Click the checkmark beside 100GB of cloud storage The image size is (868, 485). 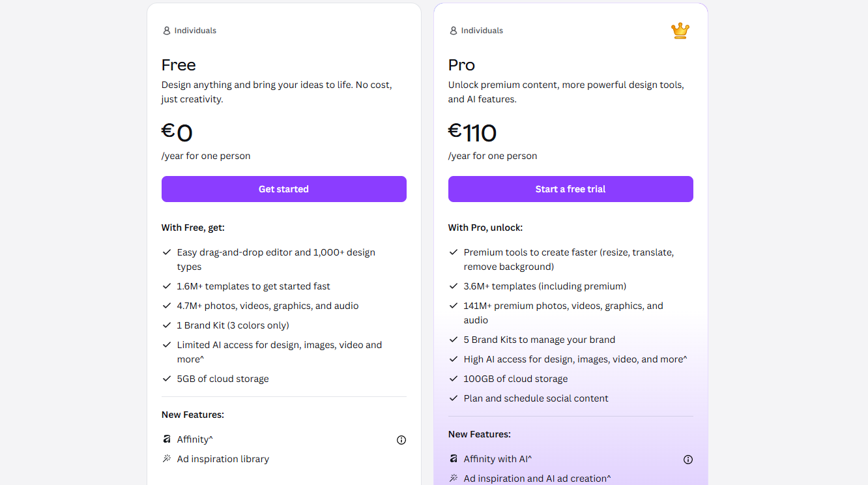[454, 379]
